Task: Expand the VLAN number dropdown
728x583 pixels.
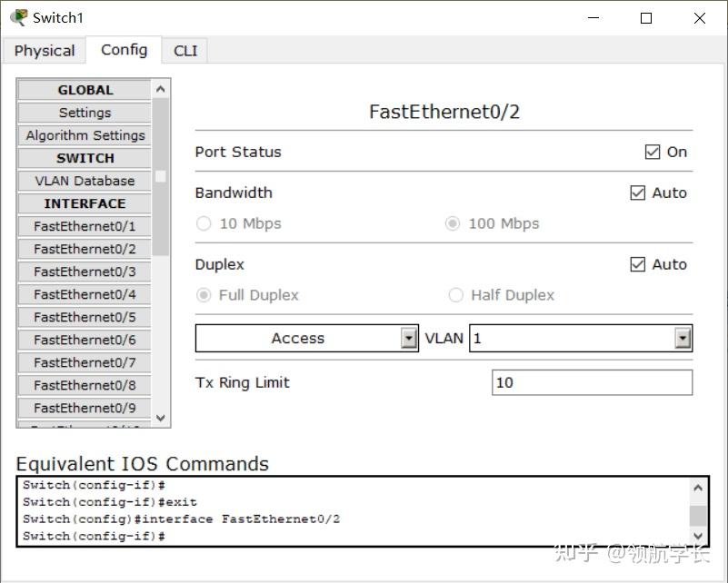Action: [683, 339]
